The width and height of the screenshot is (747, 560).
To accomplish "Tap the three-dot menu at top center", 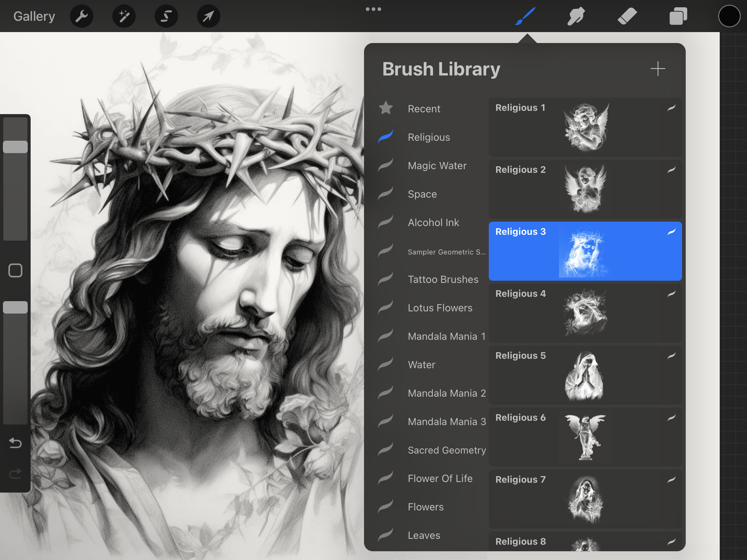I will point(373,9).
